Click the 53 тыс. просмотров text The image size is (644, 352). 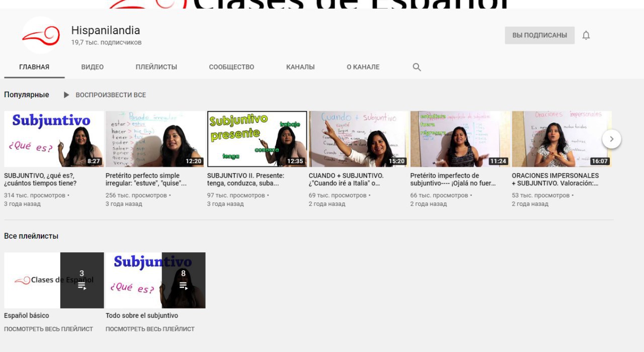pos(541,195)
